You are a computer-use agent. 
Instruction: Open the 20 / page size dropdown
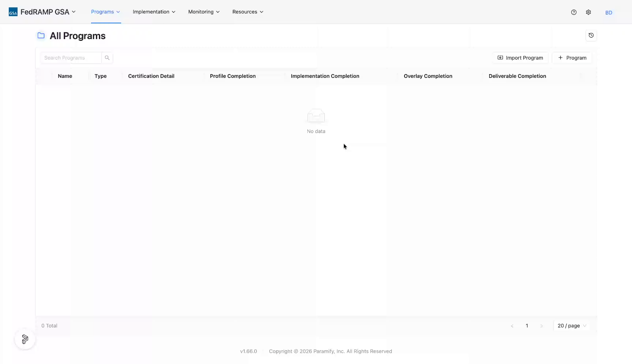[572, 326]
